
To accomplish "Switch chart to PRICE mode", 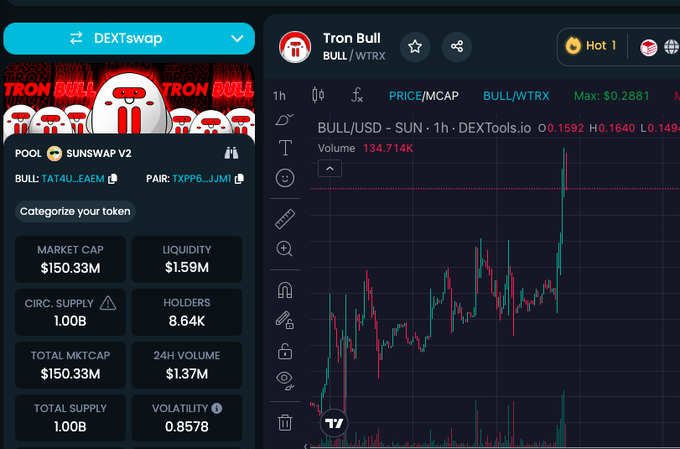I will click(x=405, y=95).
